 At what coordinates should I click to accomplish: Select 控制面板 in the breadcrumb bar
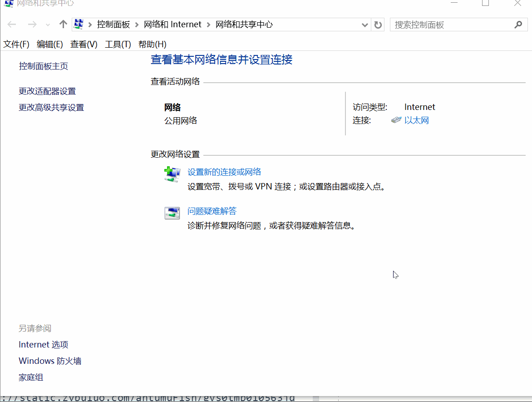pyautogui.click(x=113, y=24)
